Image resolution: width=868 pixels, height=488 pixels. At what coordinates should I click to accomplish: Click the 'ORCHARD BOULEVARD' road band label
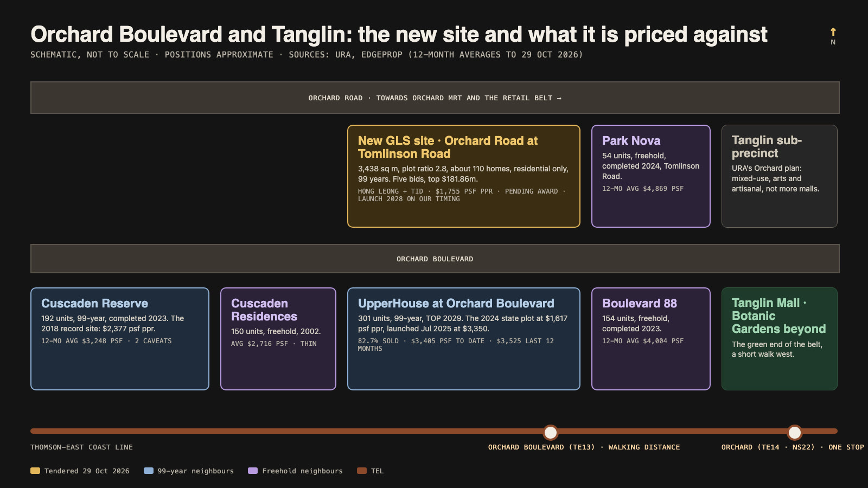coord(435,259)
